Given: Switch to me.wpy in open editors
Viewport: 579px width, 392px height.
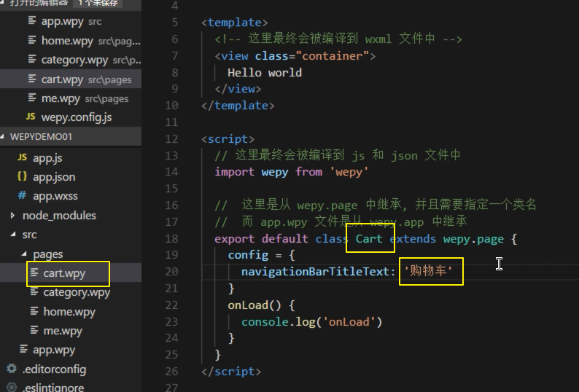Looking at the screenshot, I should pyautogui.click(x=61, y=98).
